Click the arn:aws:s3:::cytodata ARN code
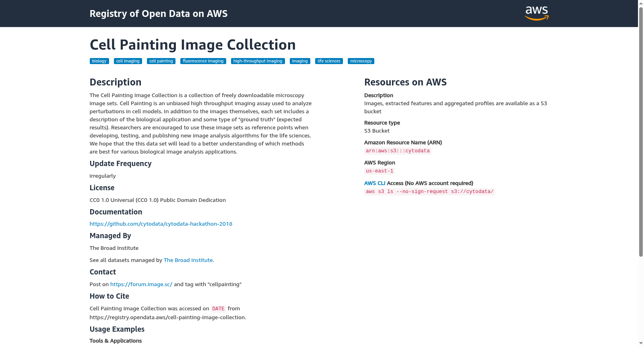Screen dimensions: 644x347 click(398, 151)
